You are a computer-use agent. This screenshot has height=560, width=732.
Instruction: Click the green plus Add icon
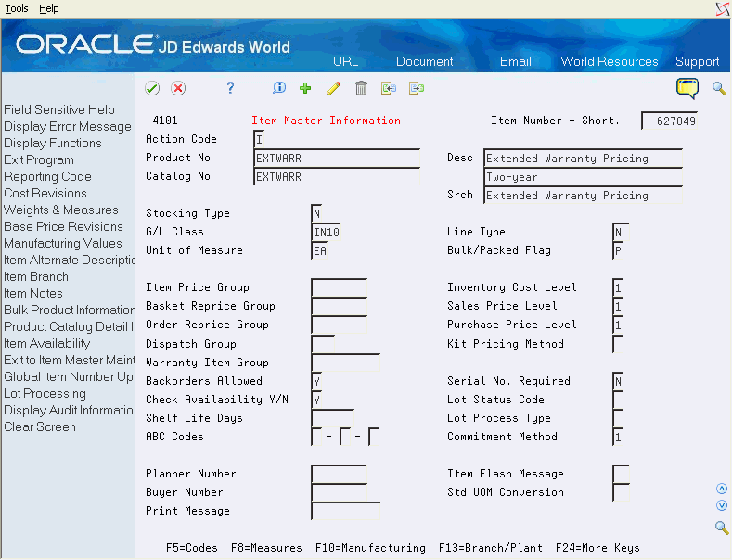pos(305,88)
